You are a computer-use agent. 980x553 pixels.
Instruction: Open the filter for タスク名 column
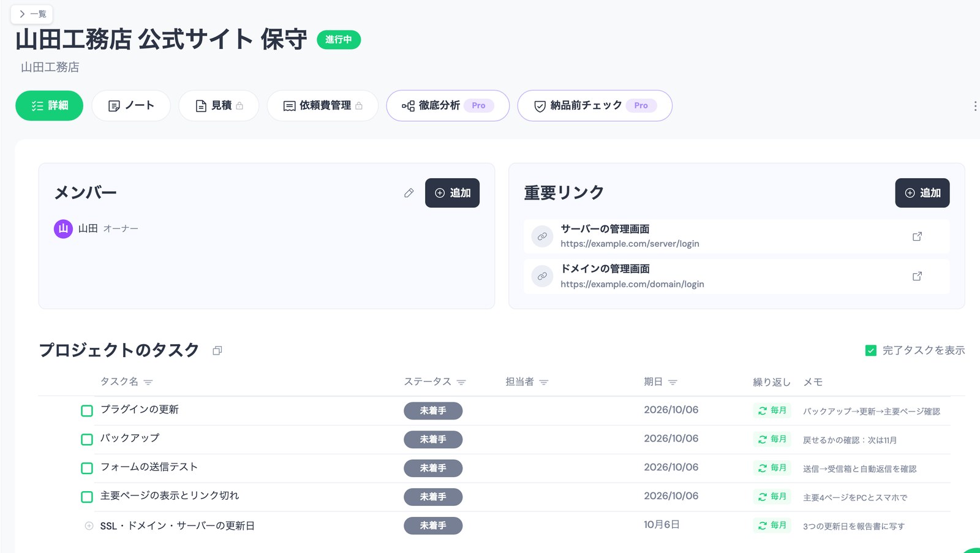(x=148, y=382)
